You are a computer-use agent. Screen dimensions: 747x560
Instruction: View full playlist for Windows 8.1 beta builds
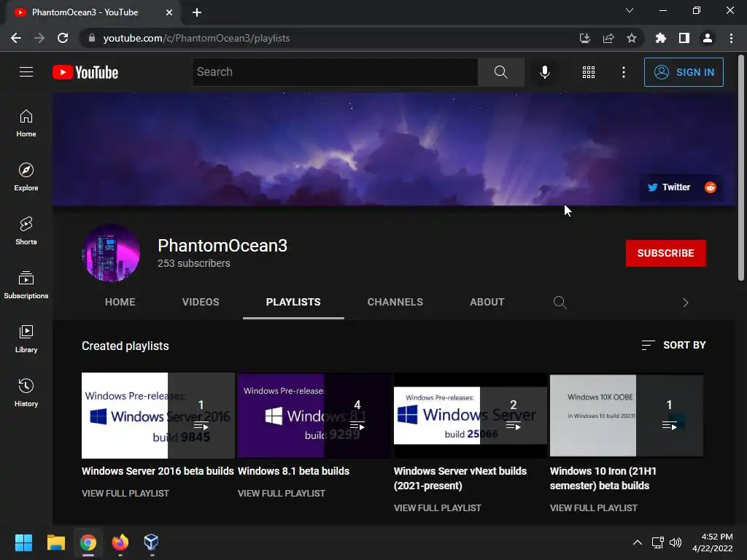tap(282, 494)
